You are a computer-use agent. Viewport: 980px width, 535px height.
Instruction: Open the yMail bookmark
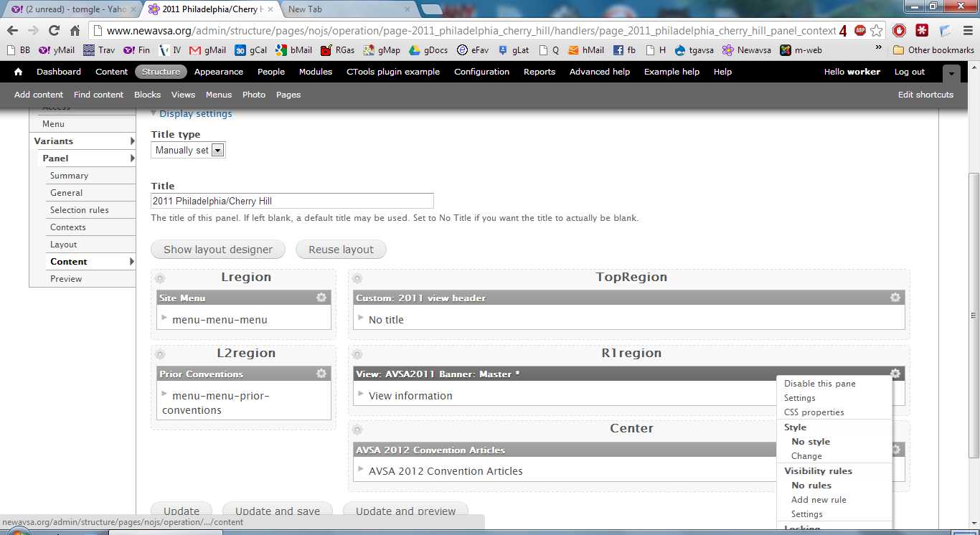(x=57, y=50)
